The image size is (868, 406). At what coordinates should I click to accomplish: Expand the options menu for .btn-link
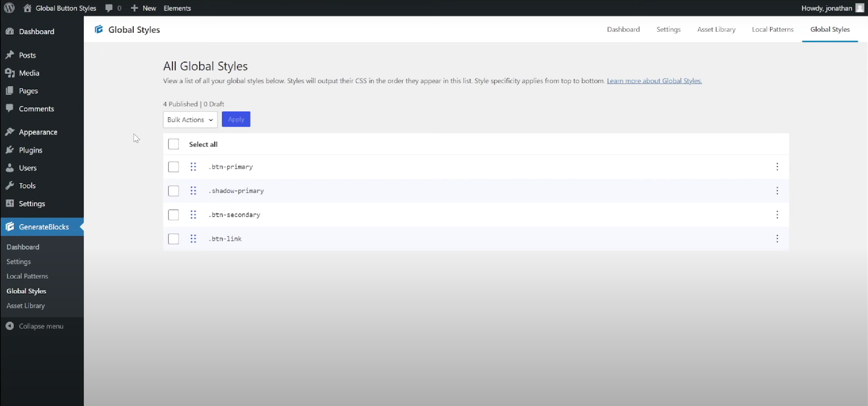pyautogui.click(x=777, y=239)
